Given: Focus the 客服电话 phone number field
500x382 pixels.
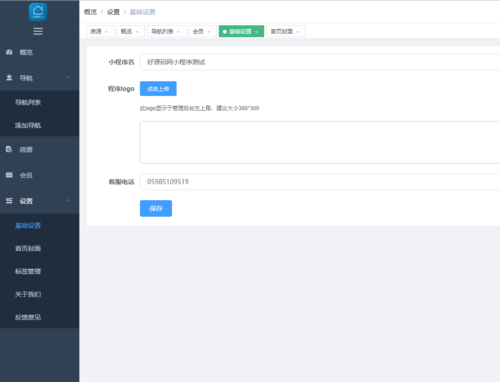Looking at the screenshot, I should pos(320,182).
